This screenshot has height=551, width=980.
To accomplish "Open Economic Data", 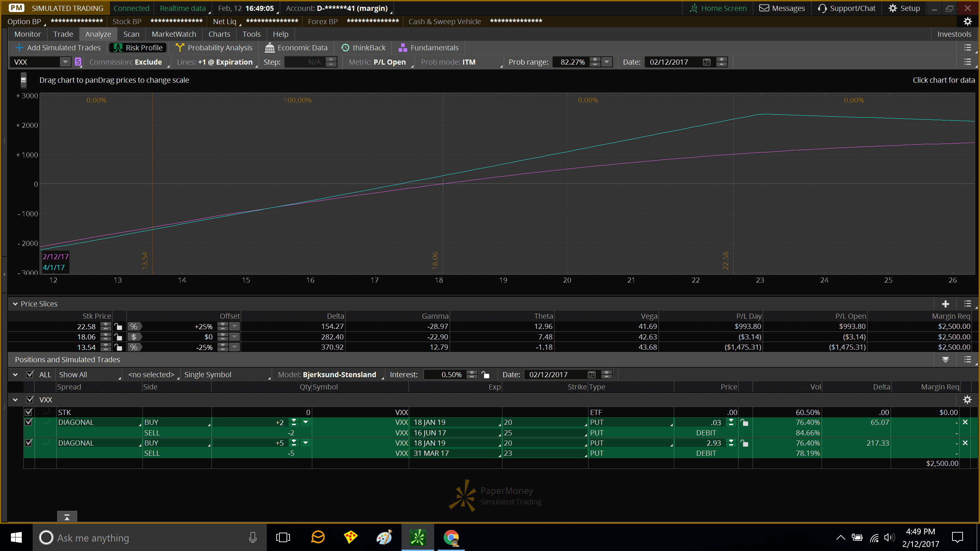I will (x=296, y=48).
